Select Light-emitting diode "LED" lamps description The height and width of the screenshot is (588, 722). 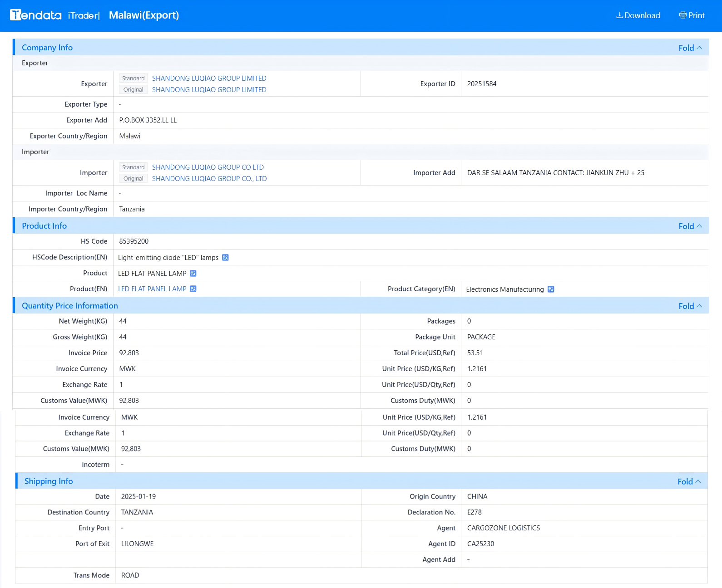click(x=168, y=258)
